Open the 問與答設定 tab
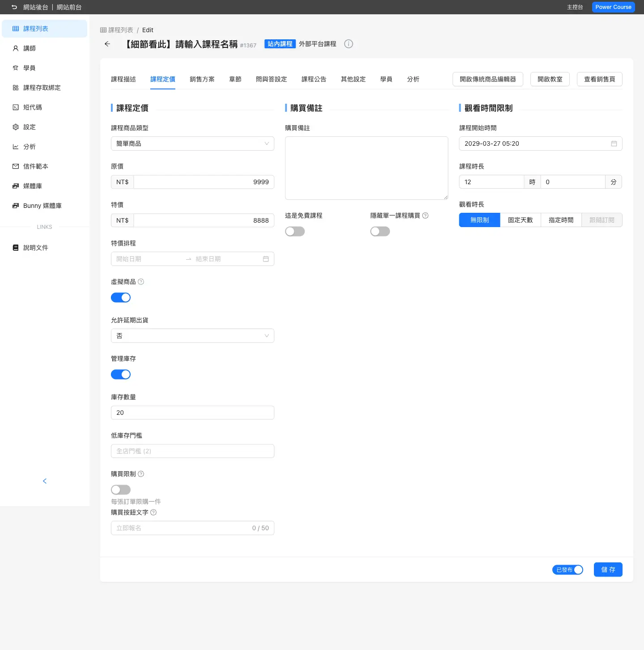This screenshot has height=650, width=644. point(271,79)
